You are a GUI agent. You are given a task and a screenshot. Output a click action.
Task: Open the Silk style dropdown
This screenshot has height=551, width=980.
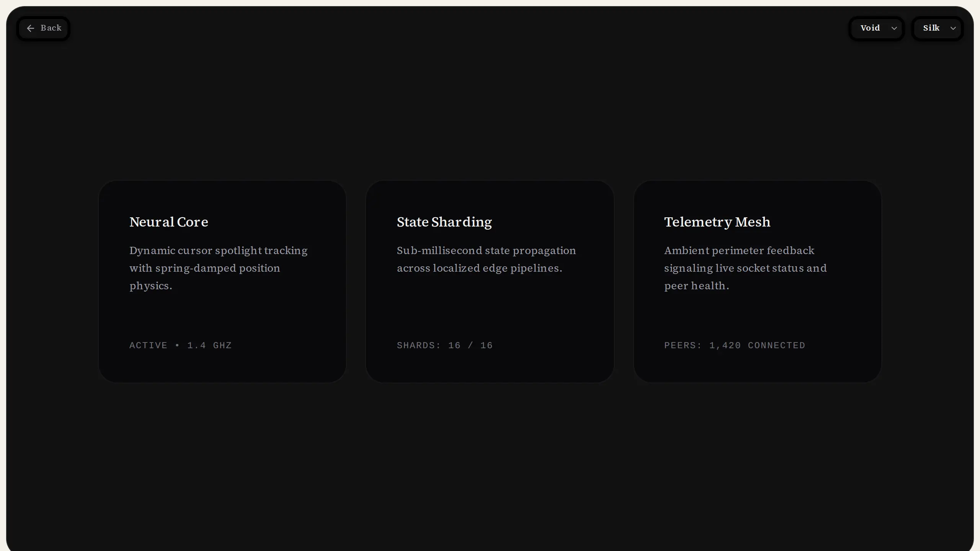point(938,28)
